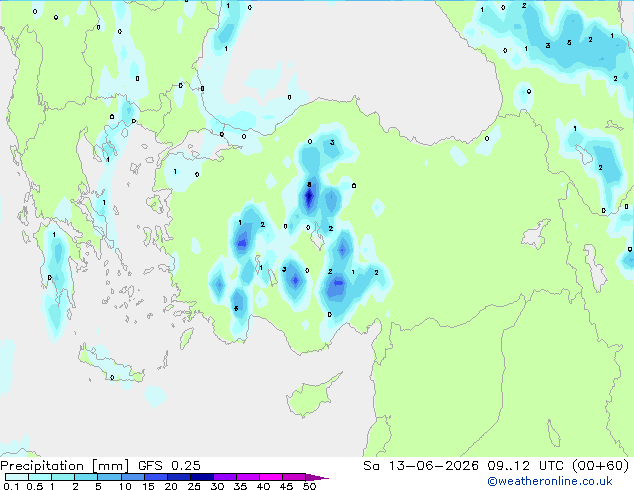Click the 'Sa 13-06-2026' date text
This screenshot has height=490, width=634.
pos(421,466)
